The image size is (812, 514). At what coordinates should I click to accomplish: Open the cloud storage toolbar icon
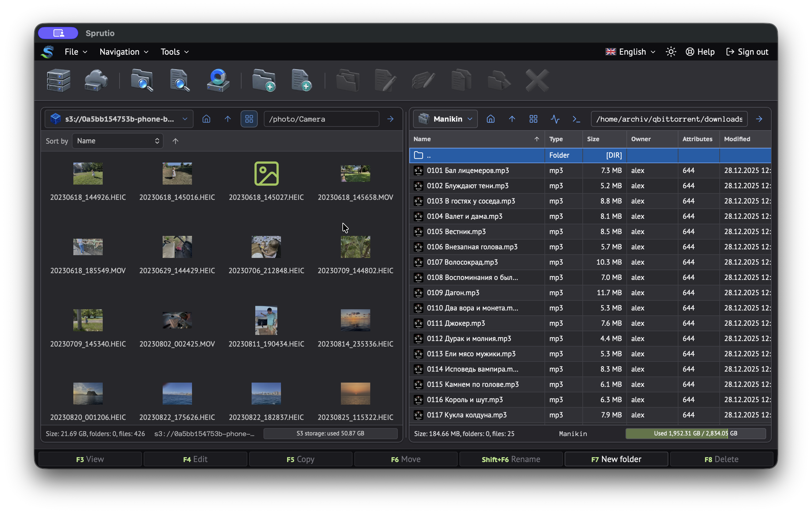96,80
